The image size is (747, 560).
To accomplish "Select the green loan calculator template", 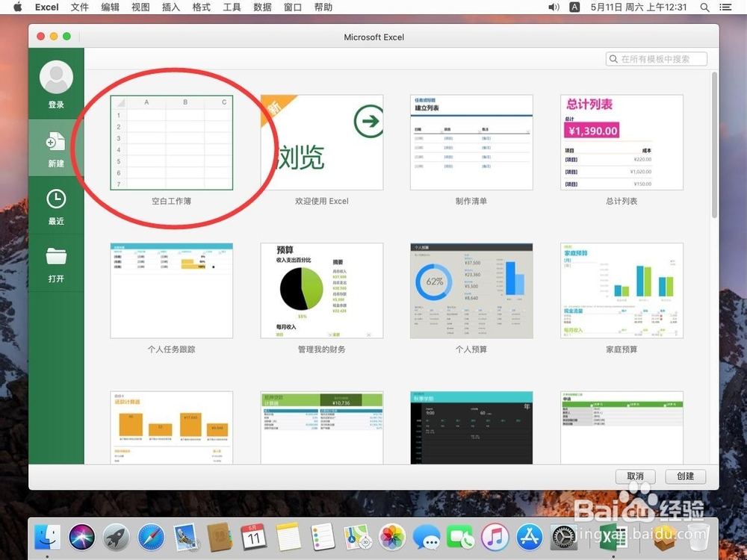I will point(321,428).
